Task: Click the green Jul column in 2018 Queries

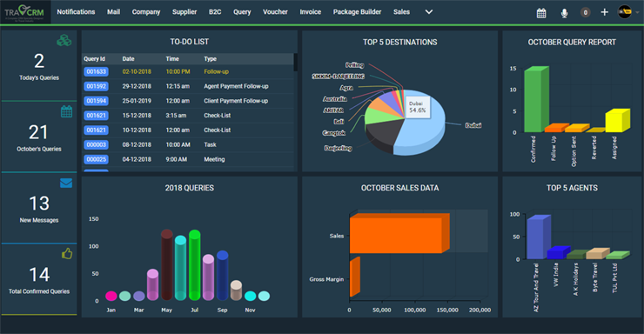Action: tap(195, 264)
